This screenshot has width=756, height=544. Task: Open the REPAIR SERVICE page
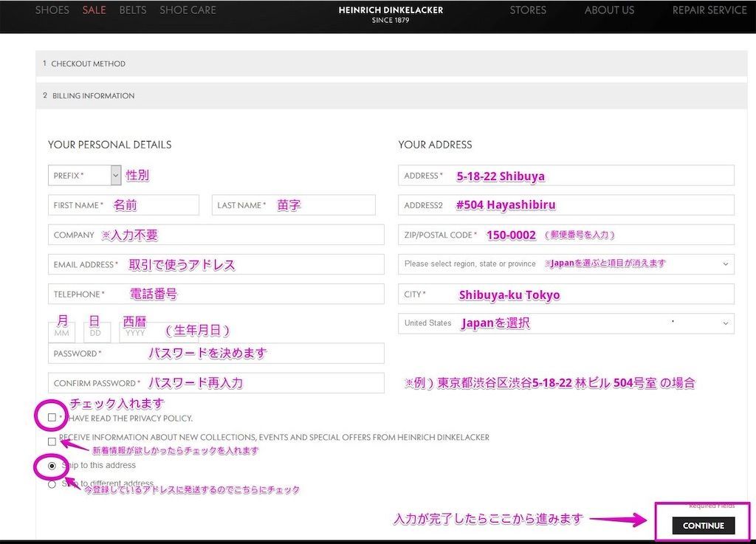709,10
